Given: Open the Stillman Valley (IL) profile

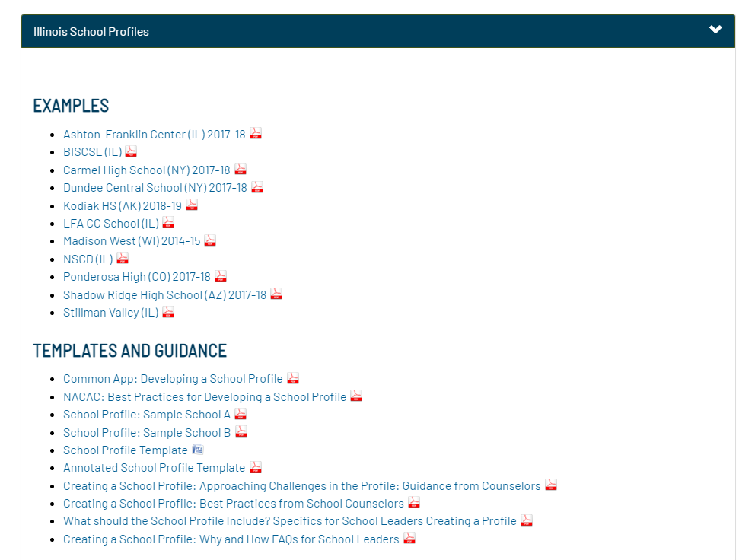Looking at the screenshot, I should coord(111,313).
